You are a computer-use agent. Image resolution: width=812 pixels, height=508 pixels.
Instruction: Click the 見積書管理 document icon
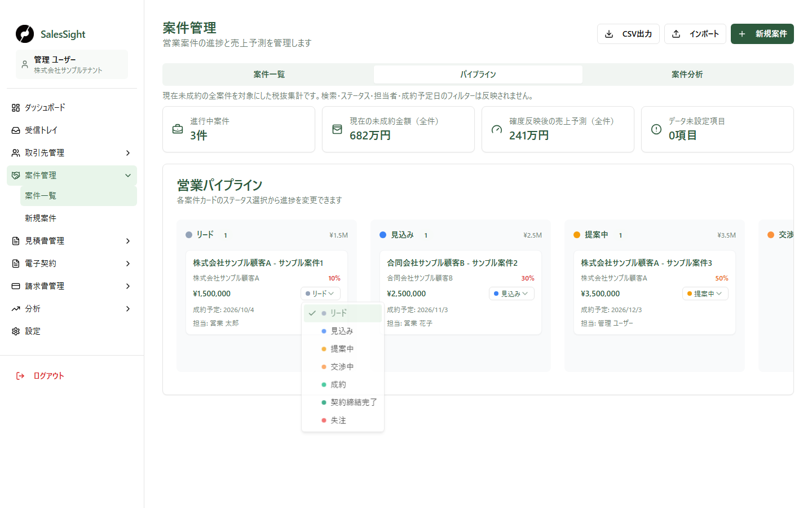(16, 241)
